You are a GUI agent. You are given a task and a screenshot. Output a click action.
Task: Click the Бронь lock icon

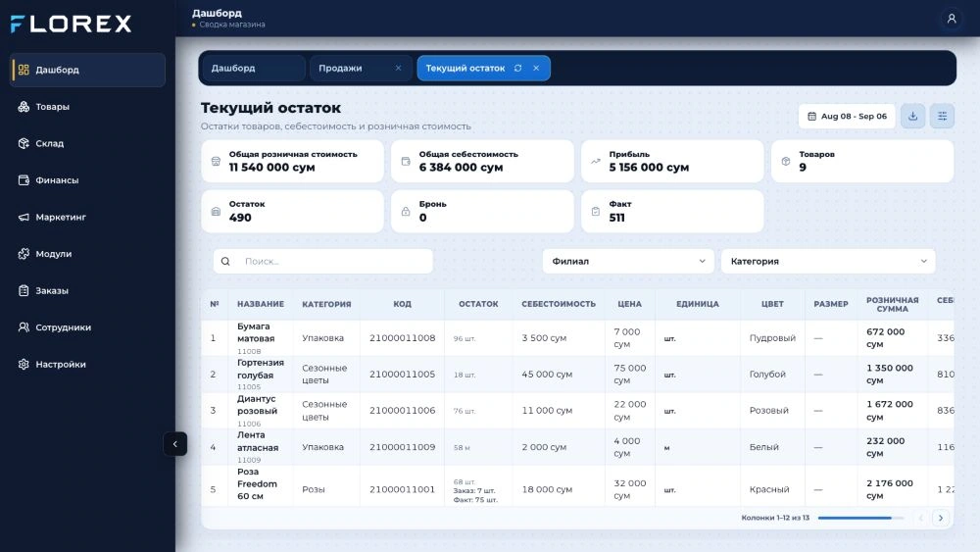[x=406, y=212]
